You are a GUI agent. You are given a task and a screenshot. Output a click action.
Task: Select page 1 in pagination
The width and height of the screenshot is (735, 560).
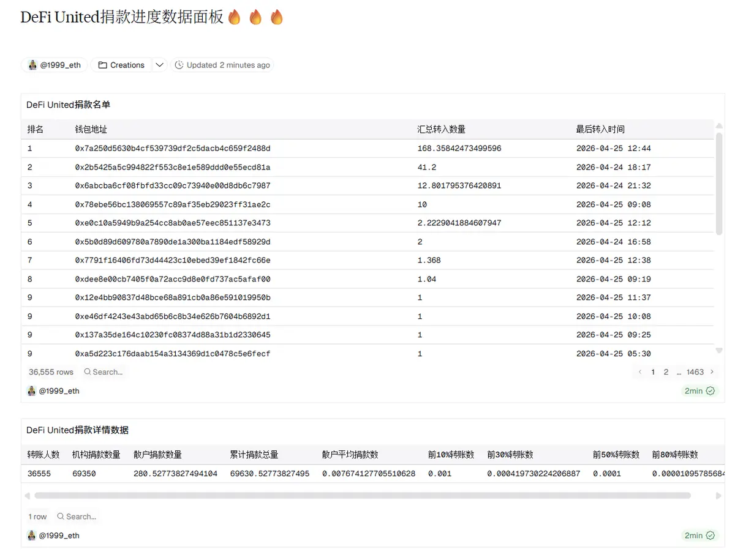(x=653, y=372)
